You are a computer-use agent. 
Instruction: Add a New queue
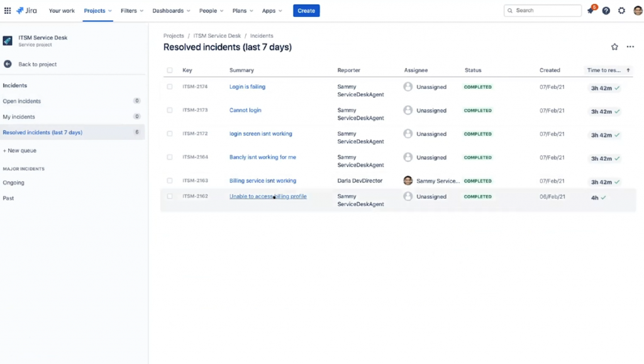tap(19, 151)
